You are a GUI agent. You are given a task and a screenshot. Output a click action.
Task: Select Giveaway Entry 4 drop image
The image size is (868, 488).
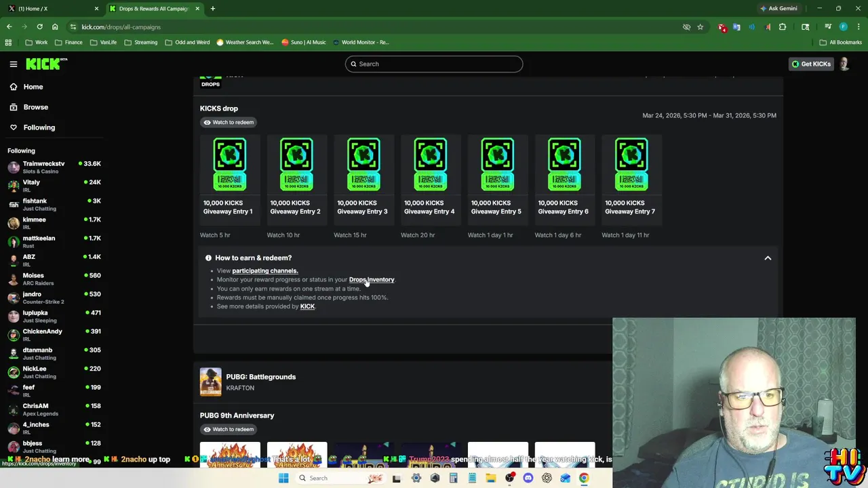[431, 165]
